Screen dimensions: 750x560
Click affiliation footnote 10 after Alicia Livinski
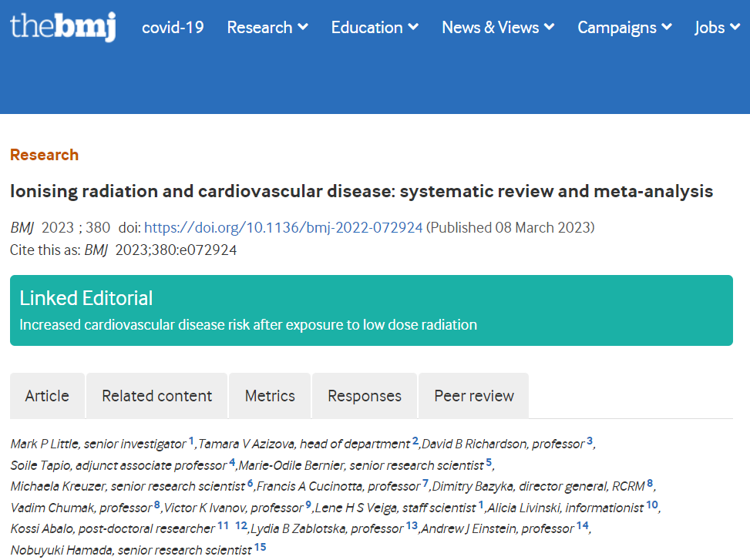coord(652,505)
